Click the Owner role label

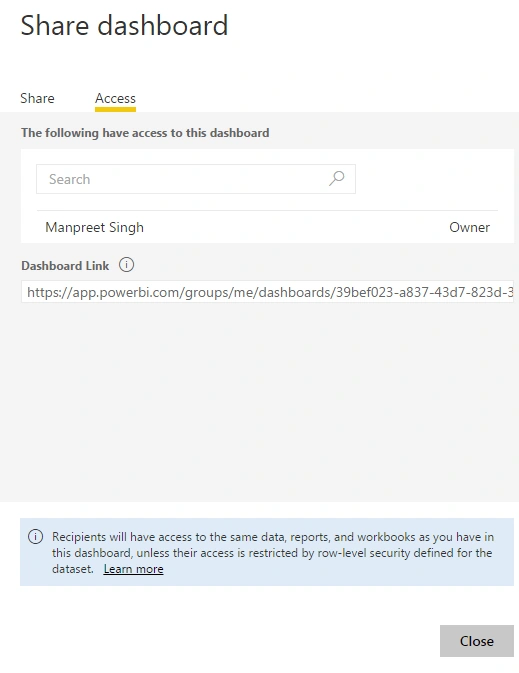[469, 227]
